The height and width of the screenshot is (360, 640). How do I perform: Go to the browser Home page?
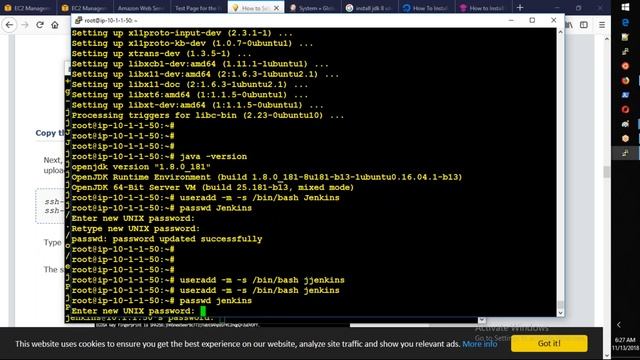click(x=55, y=25)
